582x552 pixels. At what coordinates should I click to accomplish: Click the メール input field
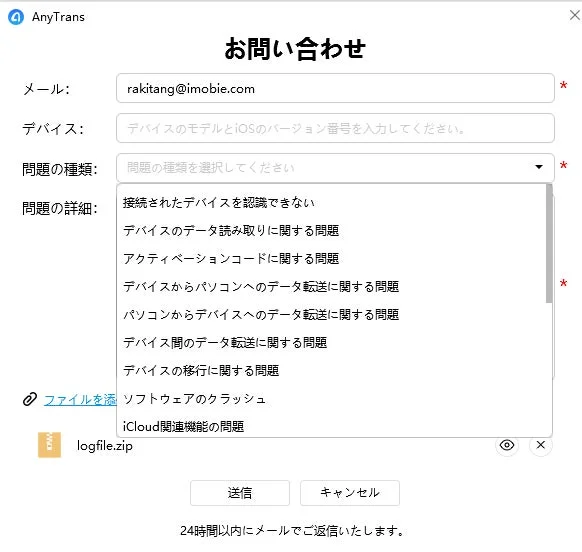pos(335,88)
